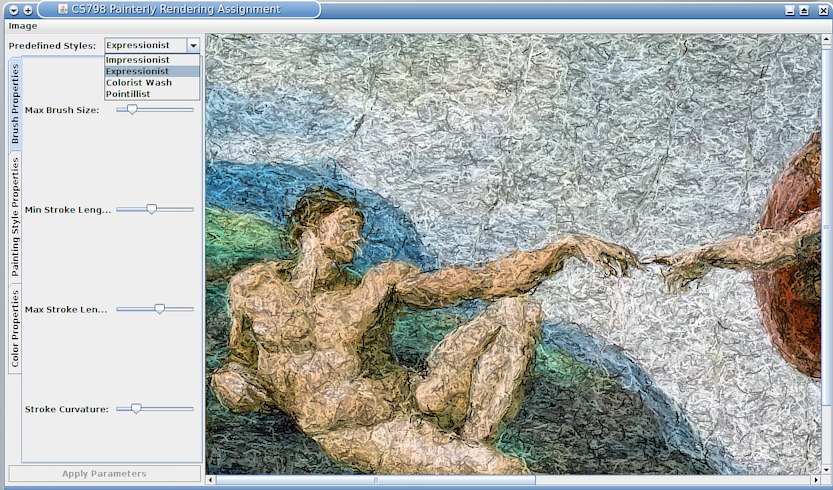The image size is (833, 490).
Task: Click the horizontal scrollbar left arrow
Action: [x=211, y=480]
